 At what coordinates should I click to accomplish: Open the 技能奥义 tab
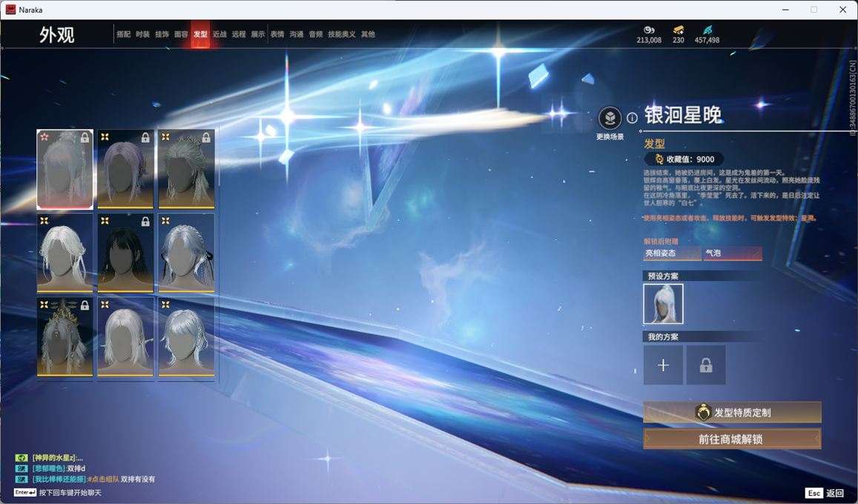(342, 33)
